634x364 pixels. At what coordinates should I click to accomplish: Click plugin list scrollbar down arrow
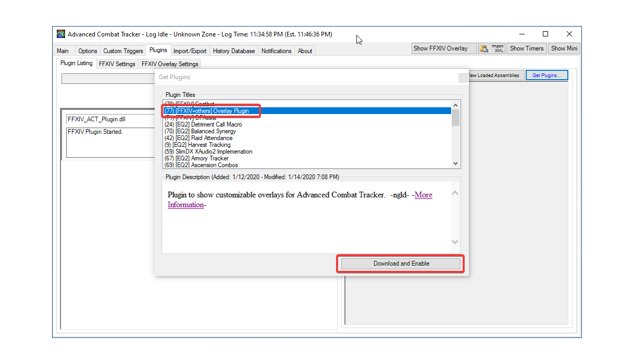tap(456, 164)
